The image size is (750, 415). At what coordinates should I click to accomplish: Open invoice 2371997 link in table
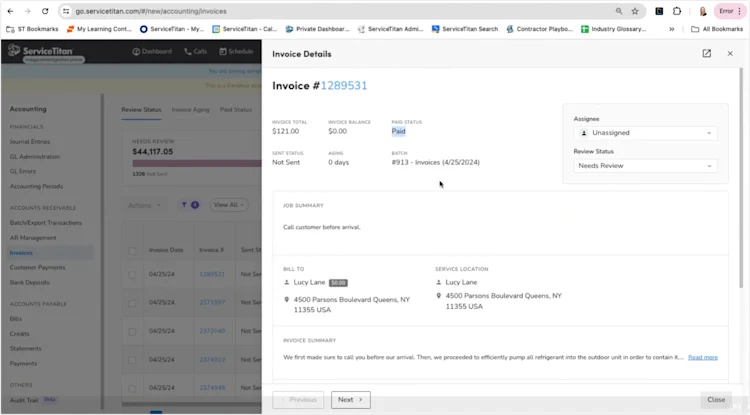point(212,302)
